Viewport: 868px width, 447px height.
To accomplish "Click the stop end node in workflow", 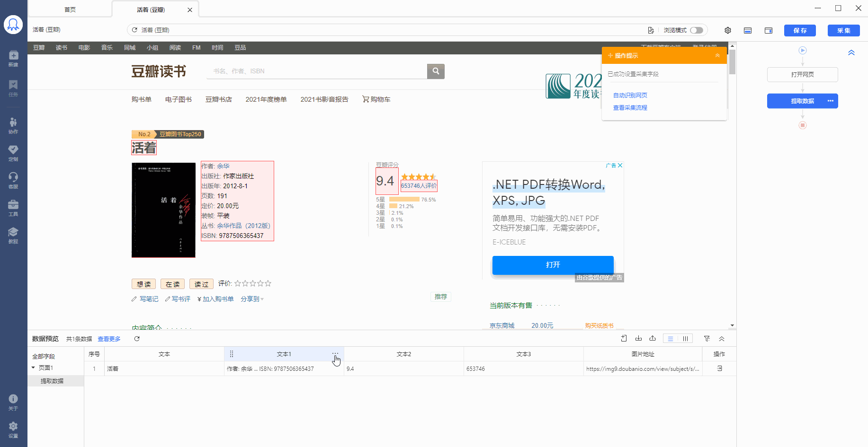I will 803,125.
